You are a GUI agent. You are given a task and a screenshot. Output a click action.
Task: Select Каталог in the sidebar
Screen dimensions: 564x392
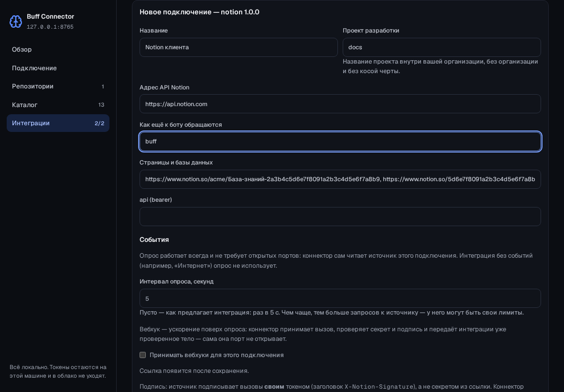pyautogui.click(x=58, y=105)
